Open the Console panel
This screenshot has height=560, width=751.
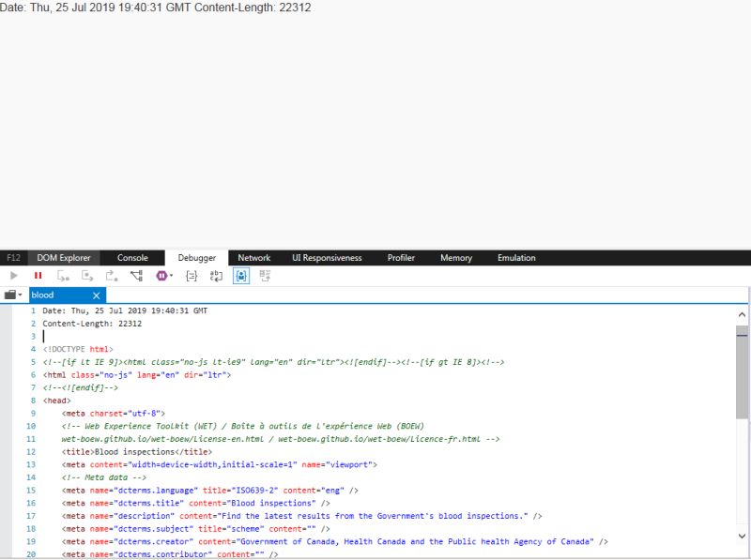(132, 257)
